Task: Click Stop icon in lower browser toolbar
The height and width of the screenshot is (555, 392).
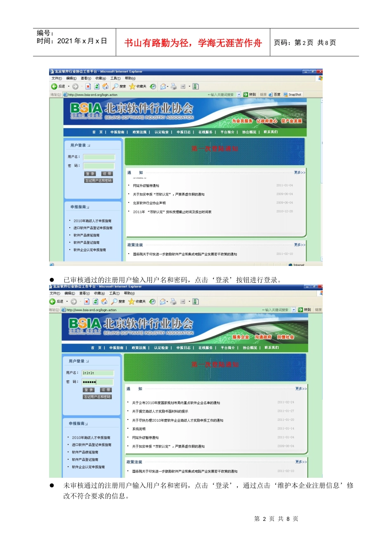Action: point(87,301)
